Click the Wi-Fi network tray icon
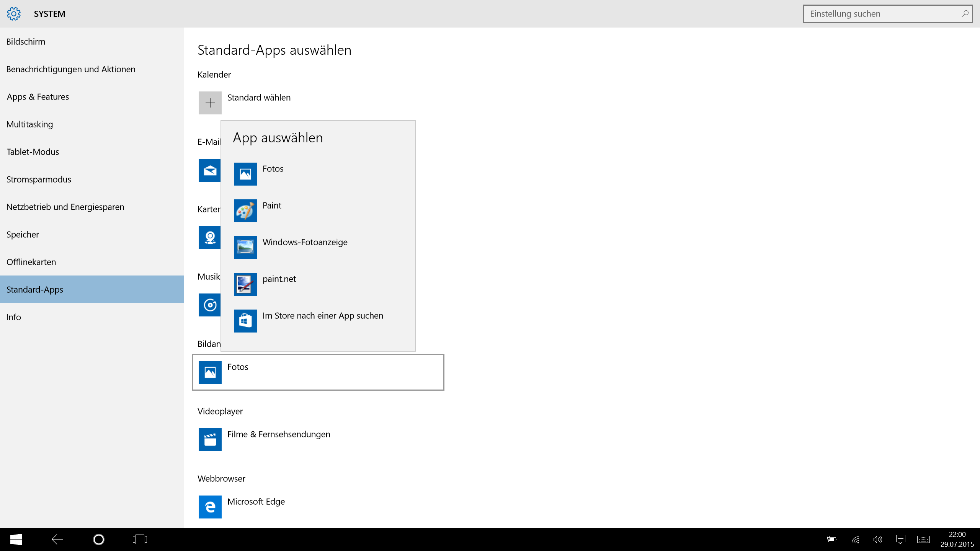This screenshot has width=980, height=551. (855, 540)
